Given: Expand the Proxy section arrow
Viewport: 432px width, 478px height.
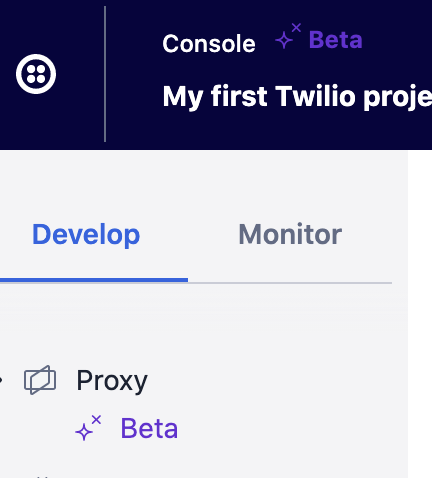Looking at the screenshot, I should tap(1, 380).
